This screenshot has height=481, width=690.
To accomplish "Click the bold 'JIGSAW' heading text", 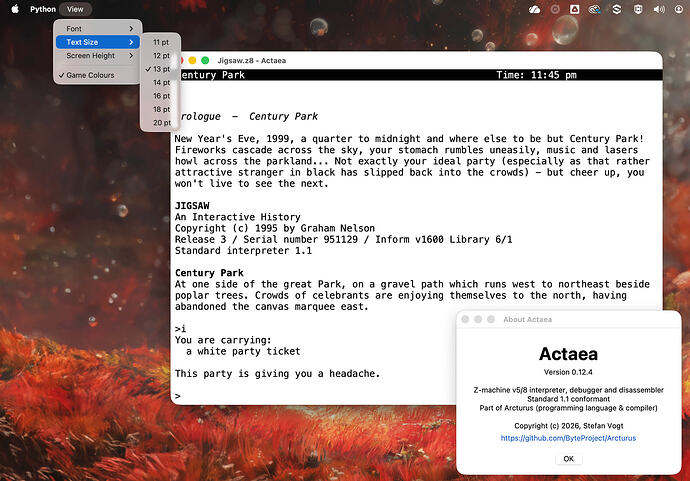I will pos(192,206).
